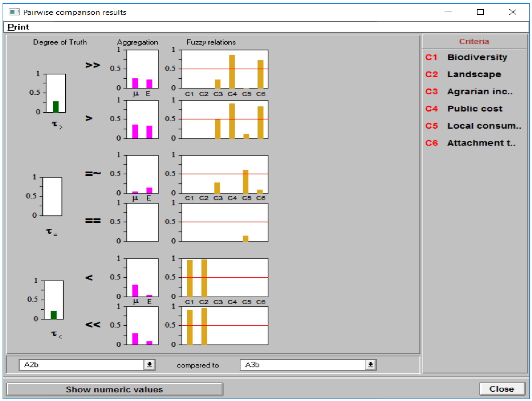Click the approximately-equal (=~) relation symbol
532x401 pixels.
[x=93, y=173]
